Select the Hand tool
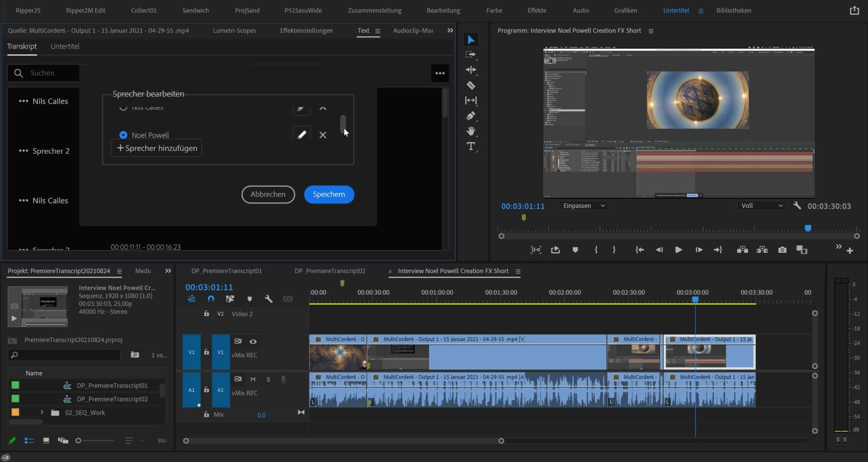Screen dimensions: 868x462 click(x=471, y=131)
